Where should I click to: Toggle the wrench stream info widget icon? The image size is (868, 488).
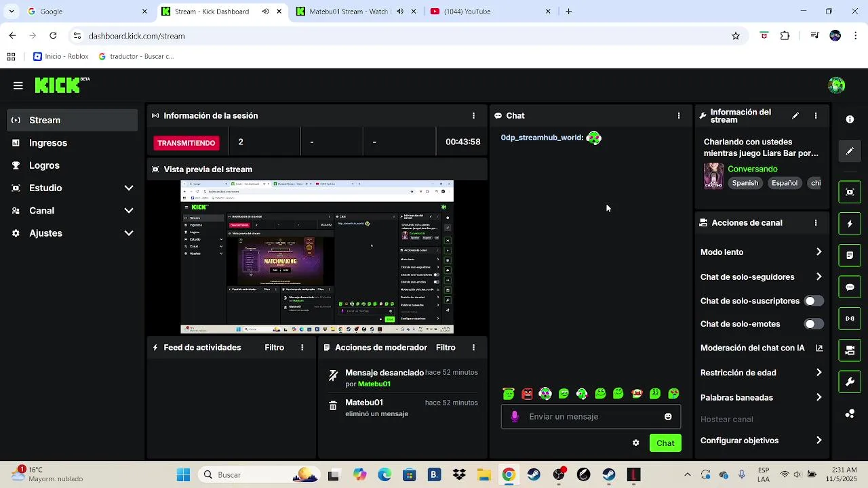pyautogui.click(x=850, y=382)
